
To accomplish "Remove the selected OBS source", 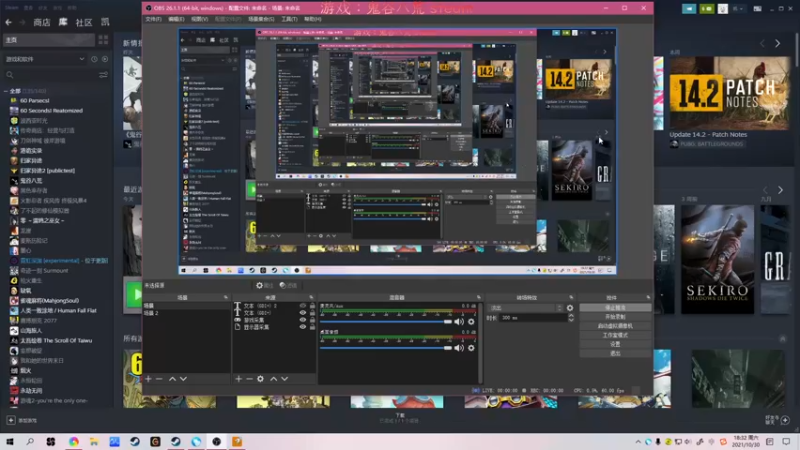I will (249, 379).
